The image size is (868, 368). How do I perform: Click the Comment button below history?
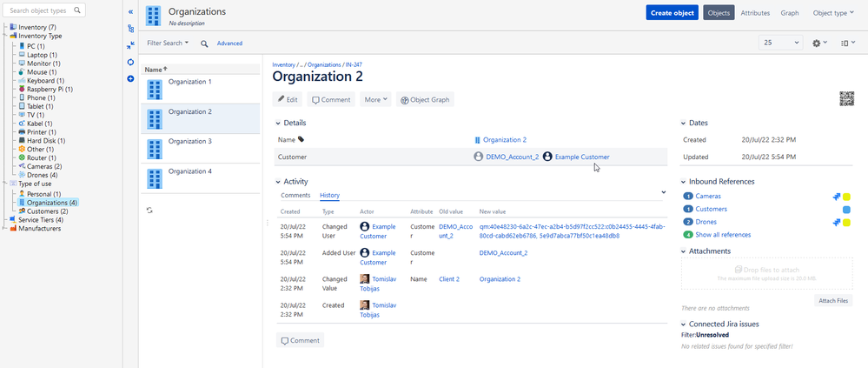coord(300,340)
